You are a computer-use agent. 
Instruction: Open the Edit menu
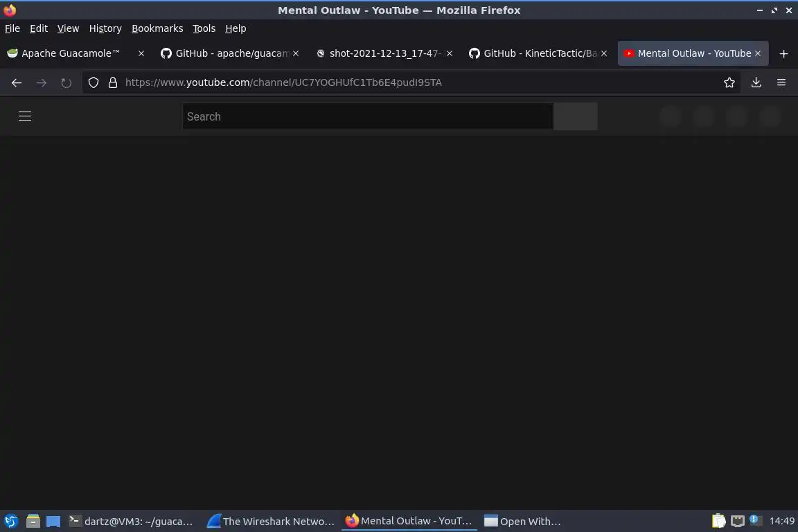pos(39,28)
